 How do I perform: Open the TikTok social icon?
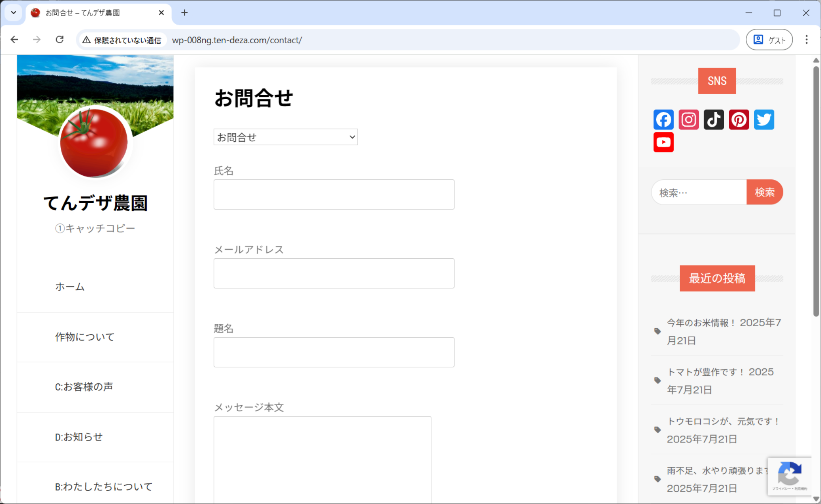click(713, 119)
